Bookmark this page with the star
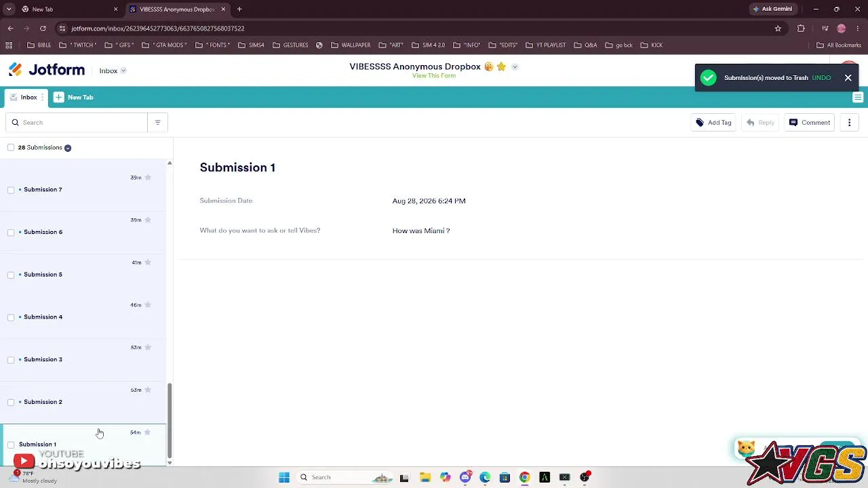Viewport: 868px width, 488px height. (x=778, y=28)
